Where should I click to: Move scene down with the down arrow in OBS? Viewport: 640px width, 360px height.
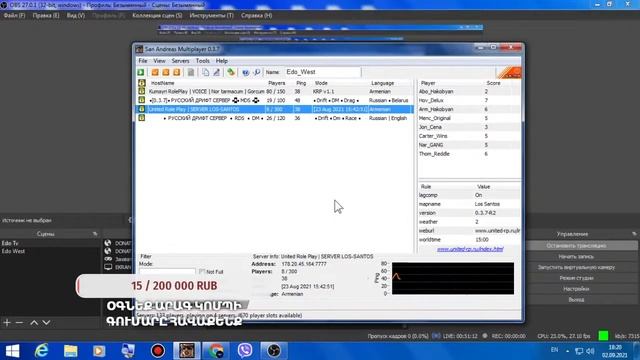[47, 322]
